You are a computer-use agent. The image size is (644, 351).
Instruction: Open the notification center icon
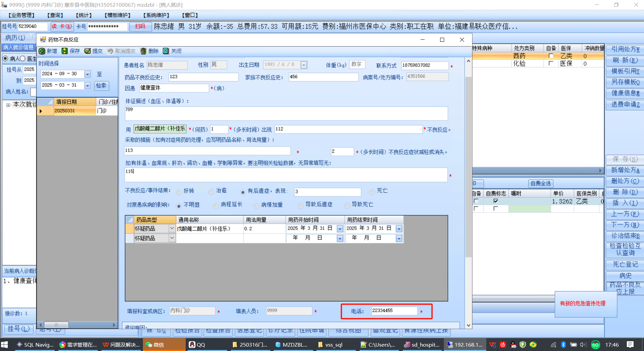click(x=630, y=345)
